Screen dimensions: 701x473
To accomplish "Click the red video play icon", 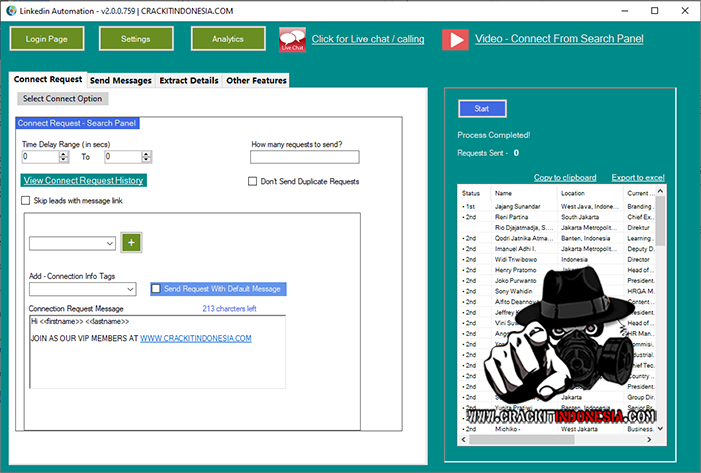I will (x=455, y=39).
